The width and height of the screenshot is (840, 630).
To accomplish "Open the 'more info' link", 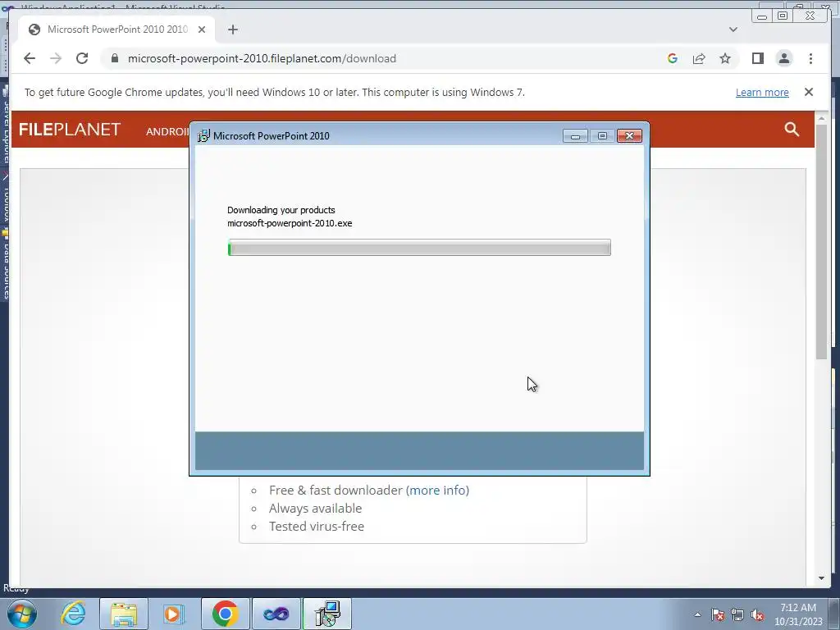I will [x=438, y=491].
